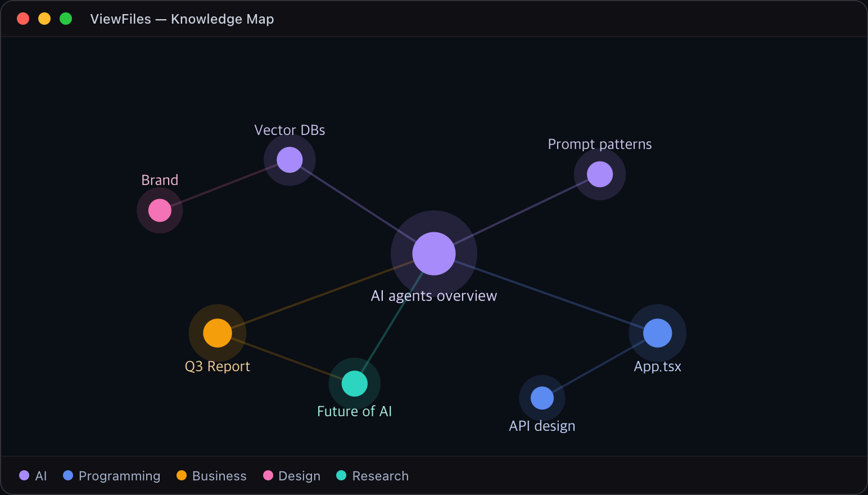The height and width of the screenshot is (495, 868).
Task: Click the 'Programming' legend label
Action: [120, 476]
